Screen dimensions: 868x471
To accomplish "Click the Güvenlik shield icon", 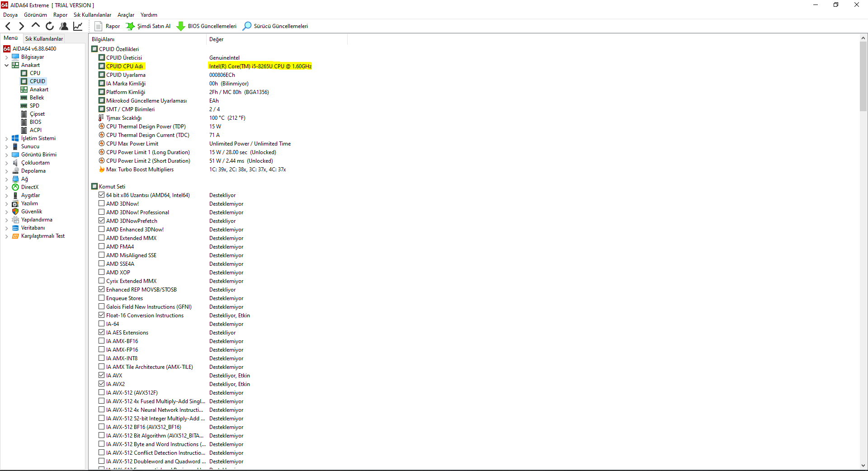I will point(15,212).
